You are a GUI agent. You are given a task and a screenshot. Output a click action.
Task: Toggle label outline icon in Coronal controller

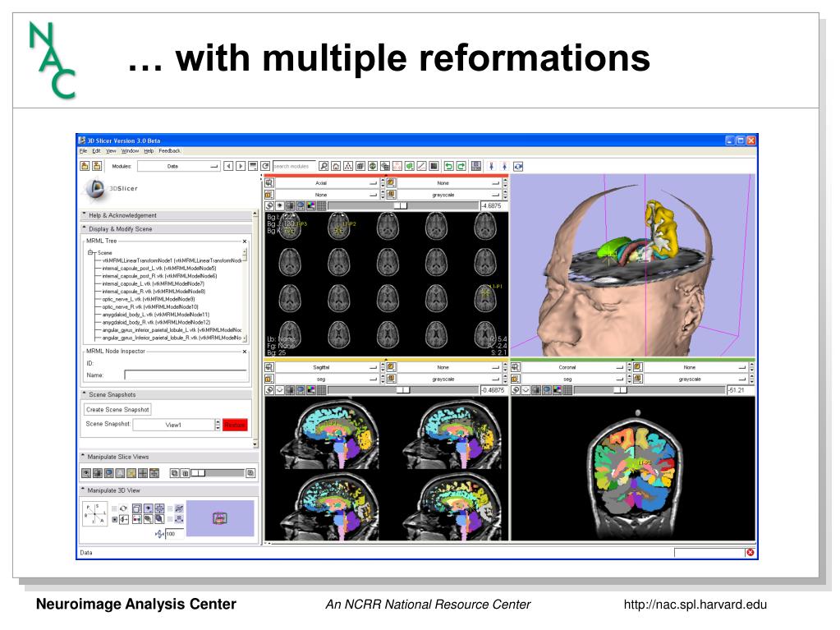pyautogui.click(x=536, y=390)
